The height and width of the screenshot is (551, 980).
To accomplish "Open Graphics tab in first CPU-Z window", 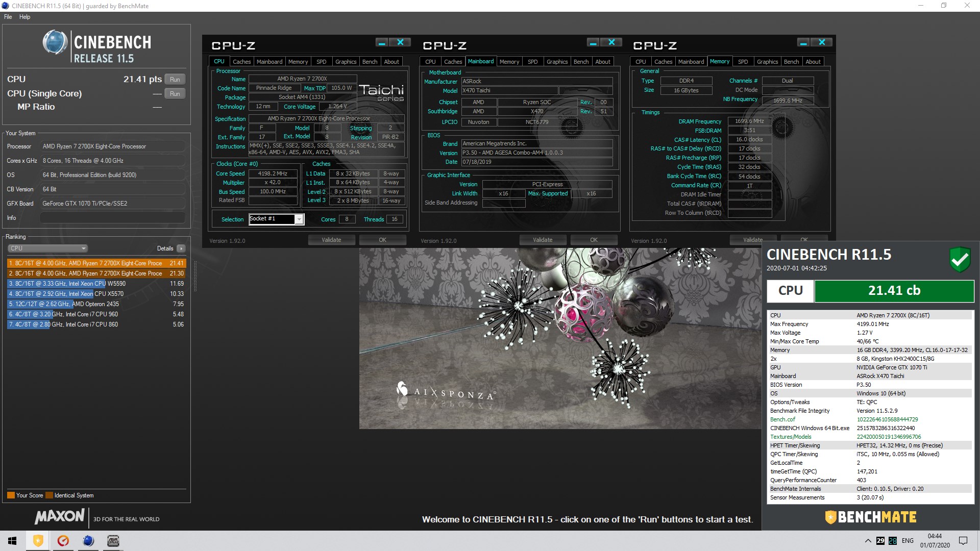I will 346,62.
